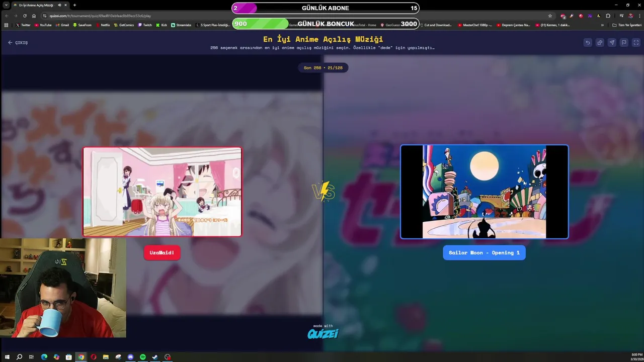The width and height of the screenshot is (644, 362).
Task: Open File Explorer from the taskbar
Action: [106, 357]
